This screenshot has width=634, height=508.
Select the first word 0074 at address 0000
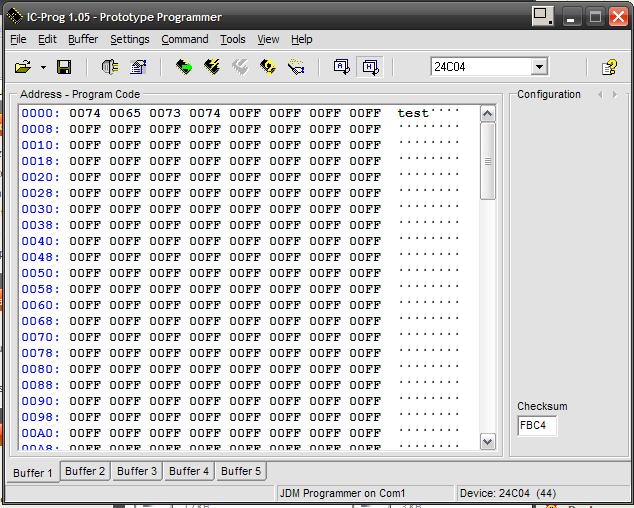tap(85, 113)
